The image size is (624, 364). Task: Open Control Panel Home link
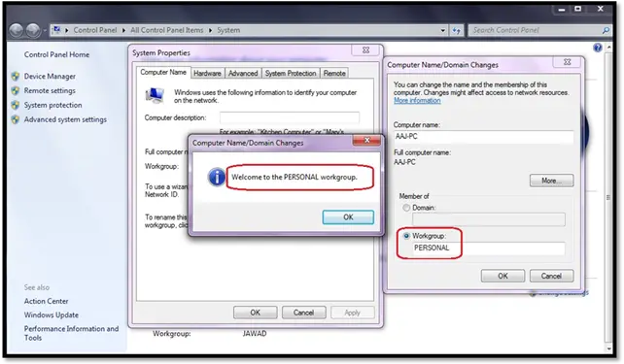[56, 54]
